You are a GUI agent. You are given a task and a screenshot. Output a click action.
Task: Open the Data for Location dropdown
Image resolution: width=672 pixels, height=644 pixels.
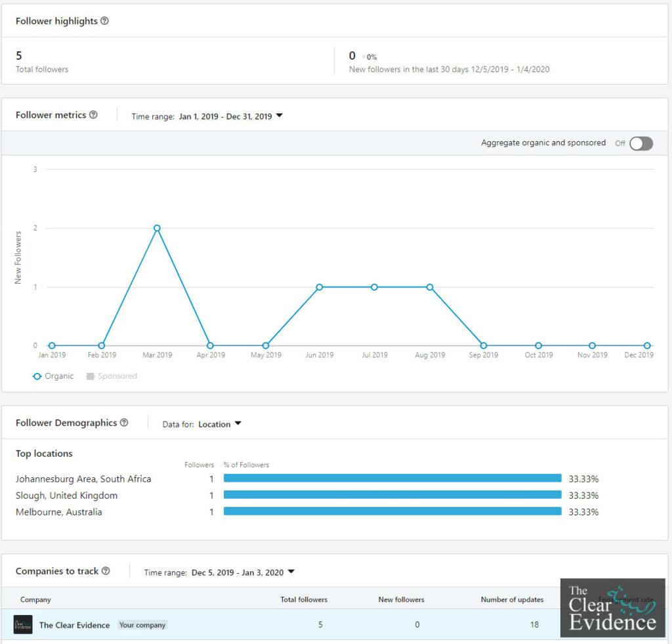click(219, 424)
